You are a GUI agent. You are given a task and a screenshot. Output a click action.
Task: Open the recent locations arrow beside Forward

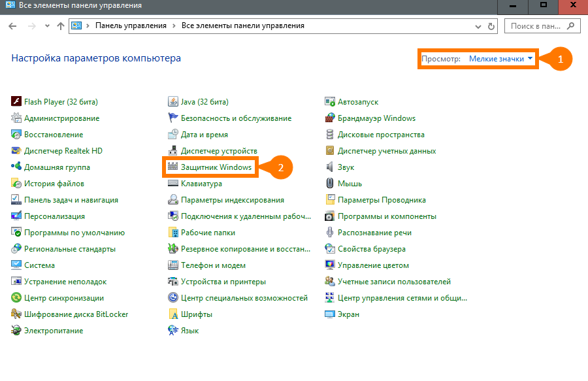(x=47, y=26)
